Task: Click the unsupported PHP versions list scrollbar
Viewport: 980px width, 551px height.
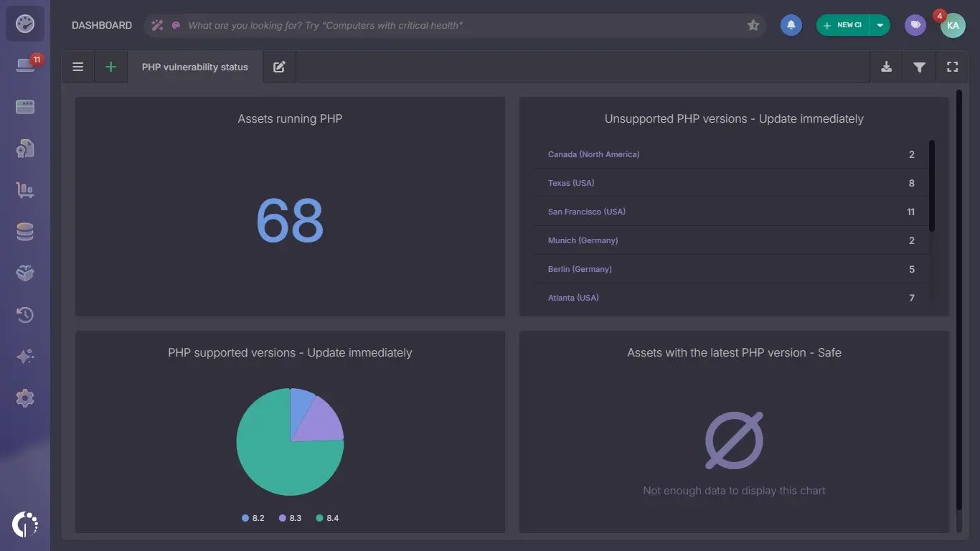Action: 932,186
